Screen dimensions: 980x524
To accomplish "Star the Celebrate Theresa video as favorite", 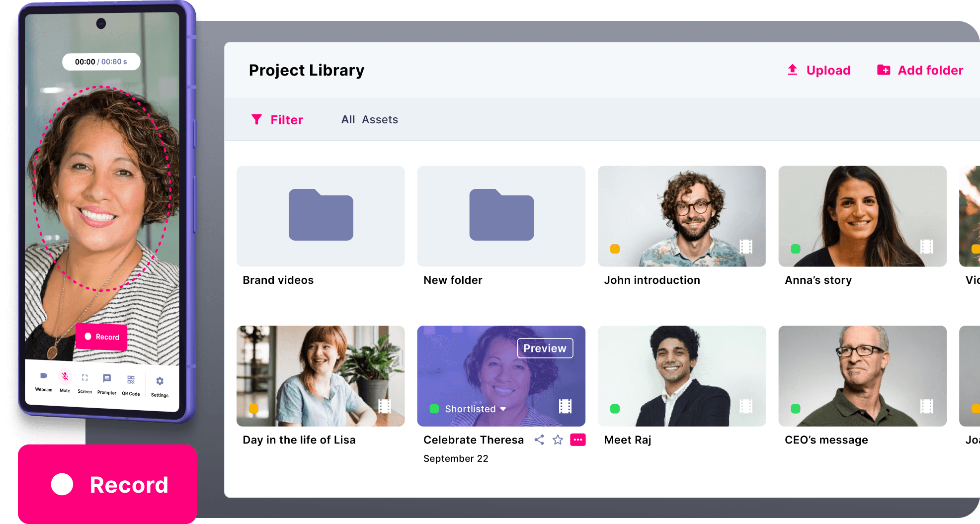I will 558,440.
